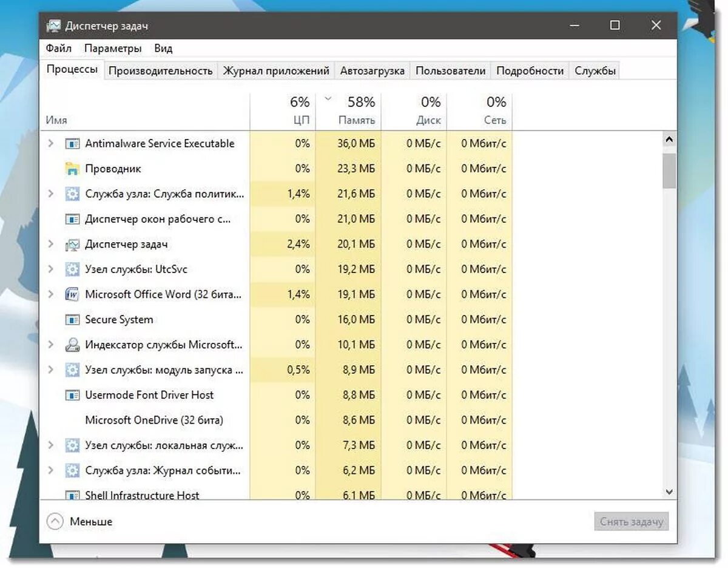Select the Microsoft OneDrive (32 бита) row
Image resolution: width=728 pixels, height=571 pixels.
[x=277, y=420]
